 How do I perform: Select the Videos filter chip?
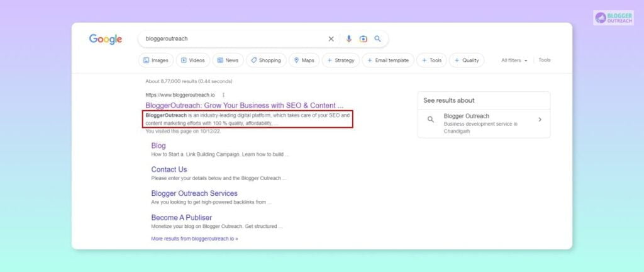[193, 60]
